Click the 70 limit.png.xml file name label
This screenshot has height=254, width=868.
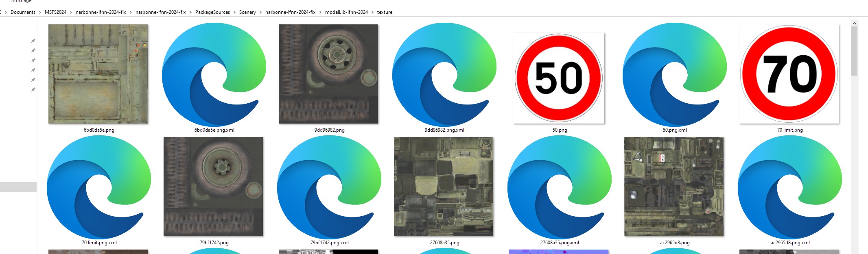(x=99, y=243)
